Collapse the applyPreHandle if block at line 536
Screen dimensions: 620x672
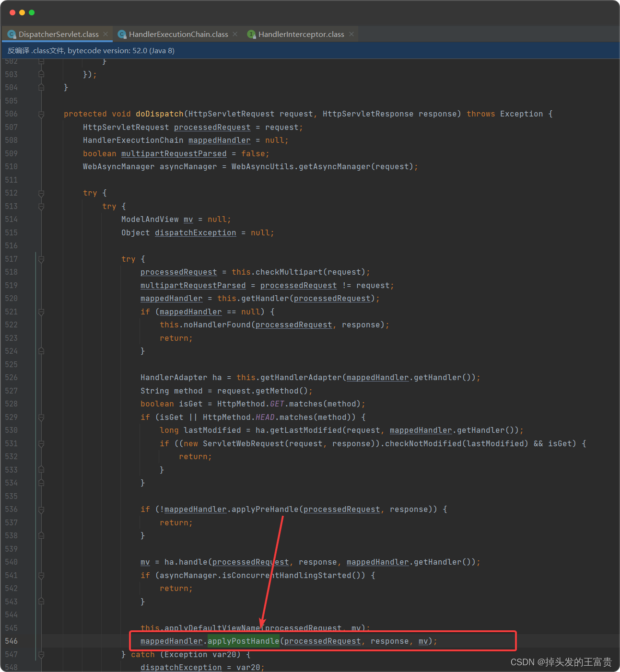pyautogui.click(x=41, y=510)
